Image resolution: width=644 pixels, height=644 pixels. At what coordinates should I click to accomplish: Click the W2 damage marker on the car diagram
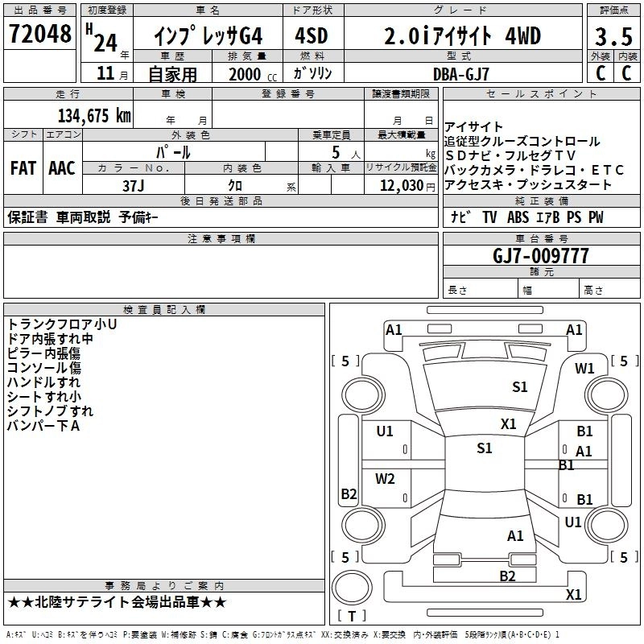pyautogui.click(x=385, y=479)
